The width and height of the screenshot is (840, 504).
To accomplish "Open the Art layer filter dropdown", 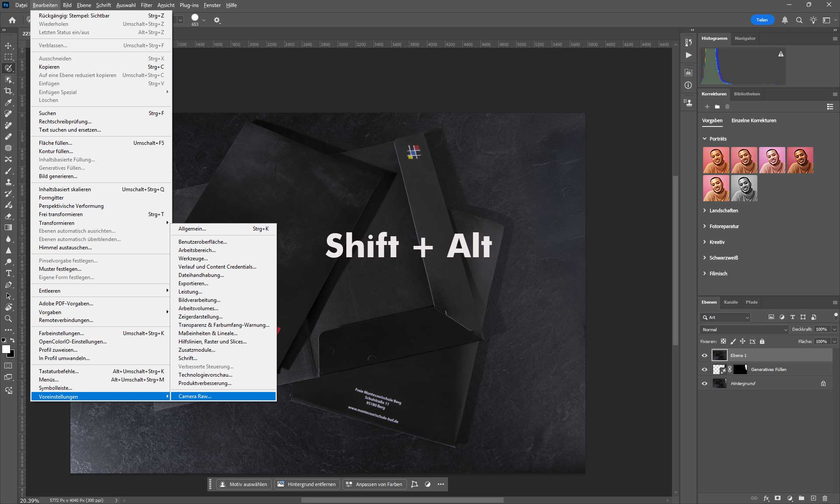I will point(725,317).
